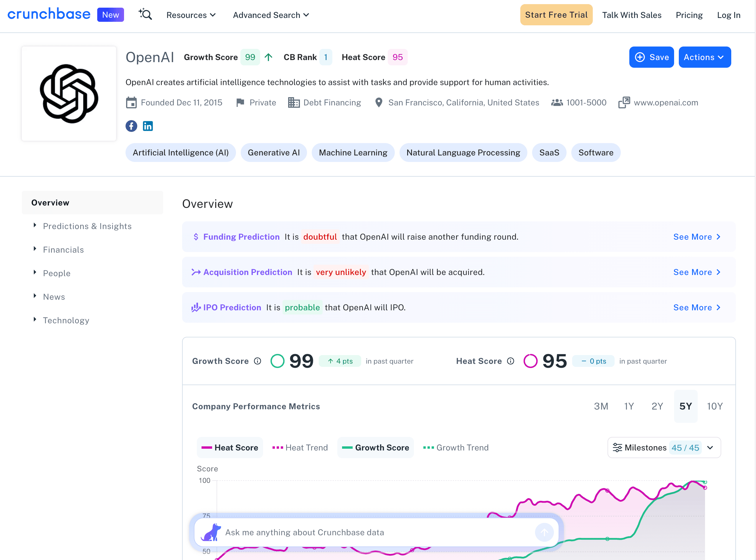The width and height of the screenshot is (756, 560).
Task: Open OpenAI's LinkedIn page icon
Action: 148,126
